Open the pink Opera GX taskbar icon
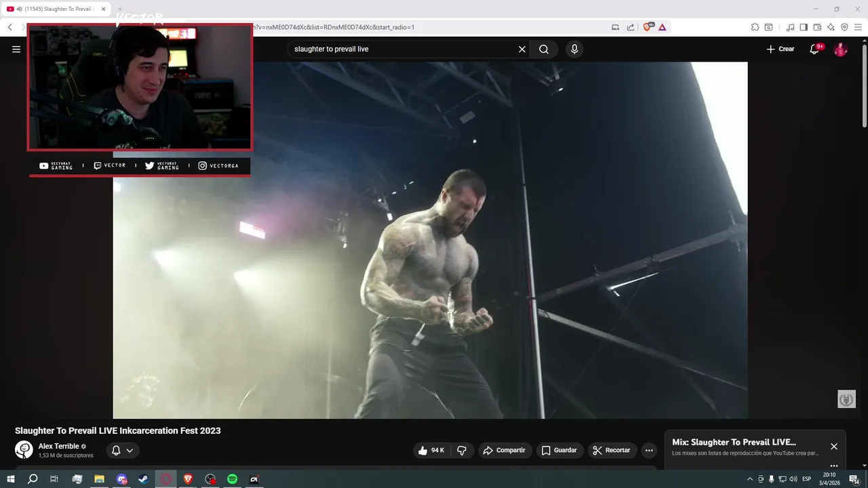 (166, 479)
